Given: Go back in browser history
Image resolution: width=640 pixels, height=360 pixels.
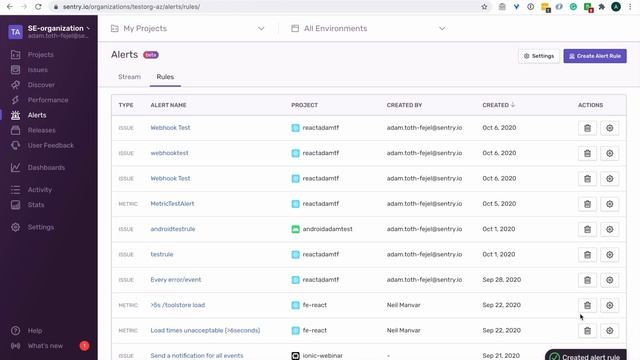Looking at the screenshot, I should [x=10, y=7].
